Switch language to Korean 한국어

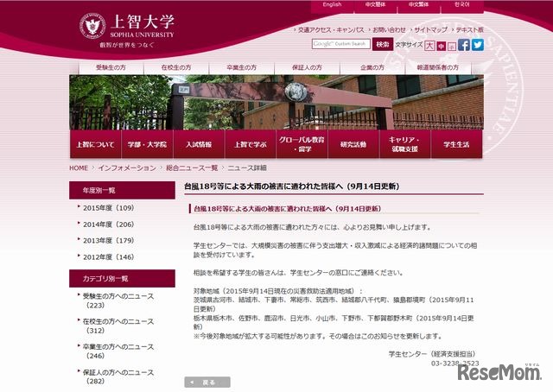point(462,5)
